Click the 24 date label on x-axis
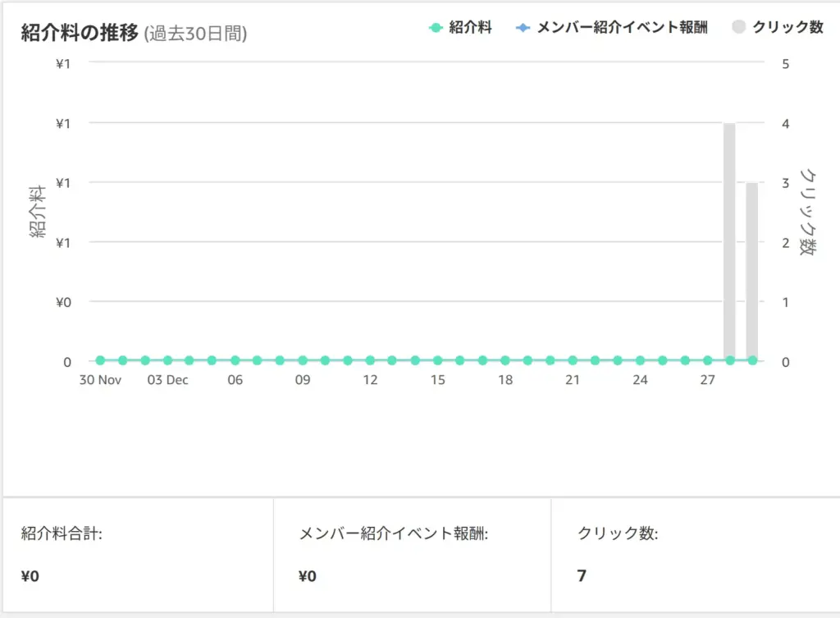Image resolution: width=840 pixels, height=618 pixels. pos(640,380)
